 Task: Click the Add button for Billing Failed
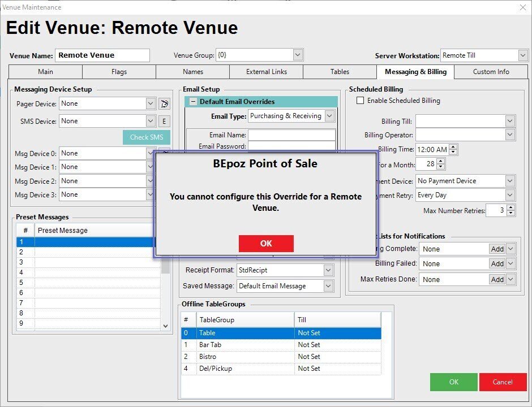[x=497, y=263]
